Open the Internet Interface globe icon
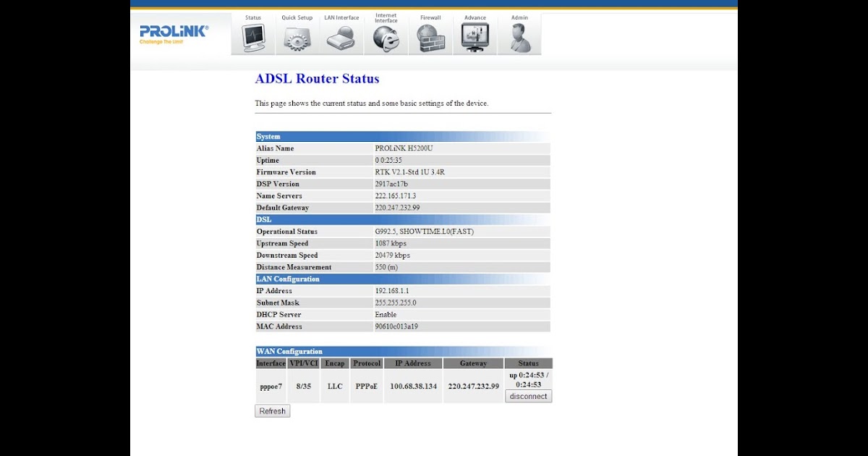 point(386,39)
